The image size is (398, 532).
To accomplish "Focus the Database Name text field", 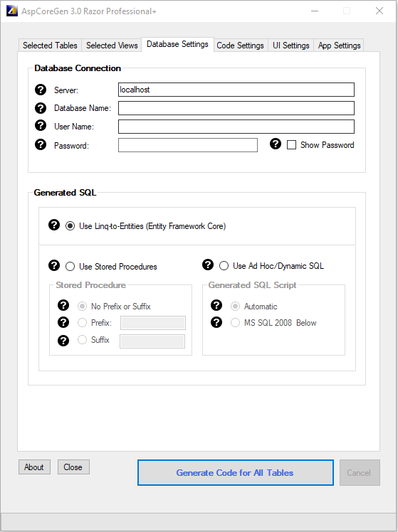I will click(x=236, y=108).
